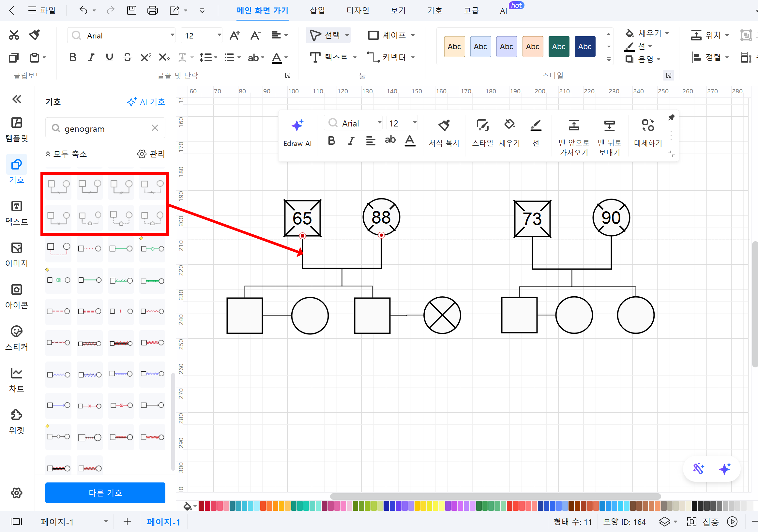Select the dark green Abc style swatch
The height and width of the screenshot is (532, 758).
point(558,47)
